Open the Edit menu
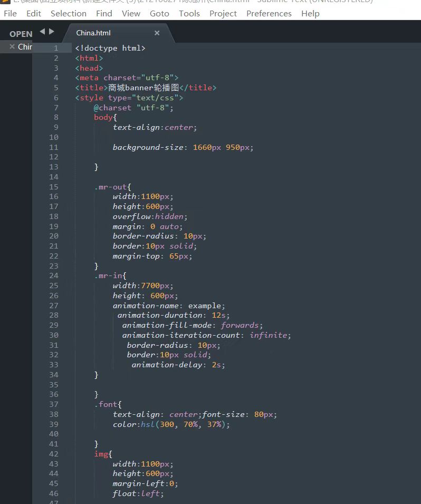This screenshot has height=504, width=421. pos(34,14)
